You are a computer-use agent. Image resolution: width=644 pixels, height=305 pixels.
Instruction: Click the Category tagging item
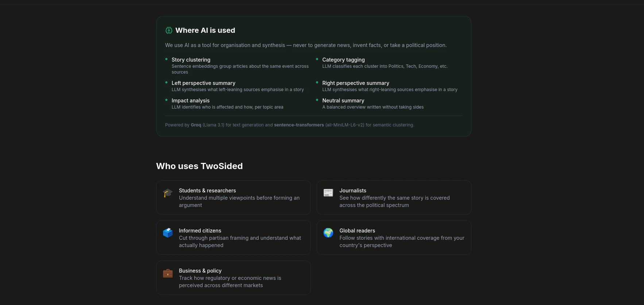(x=343, y=60)
